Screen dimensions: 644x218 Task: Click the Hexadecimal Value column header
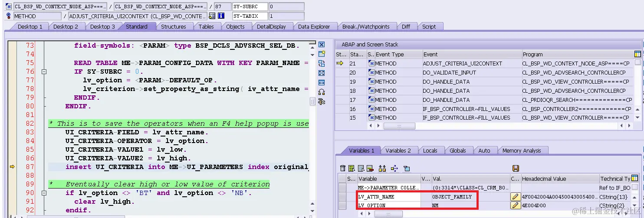pos(559,179)
